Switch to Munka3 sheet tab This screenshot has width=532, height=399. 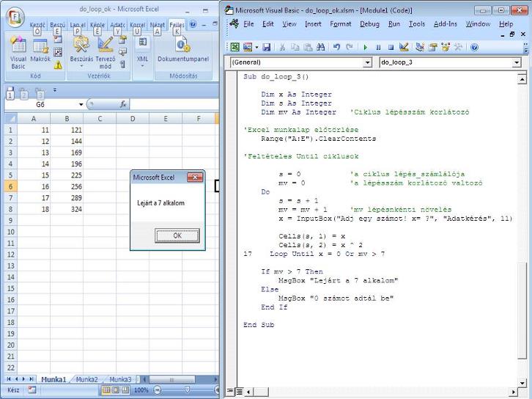click(120, 379)
